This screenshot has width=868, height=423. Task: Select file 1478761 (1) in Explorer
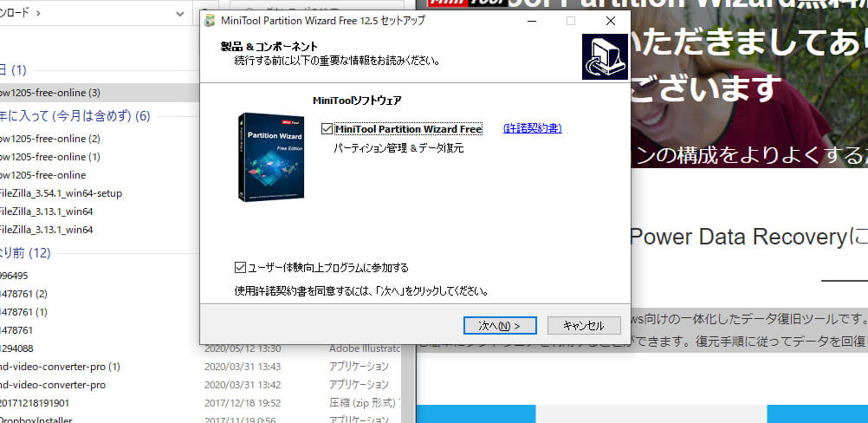(23, 312)
